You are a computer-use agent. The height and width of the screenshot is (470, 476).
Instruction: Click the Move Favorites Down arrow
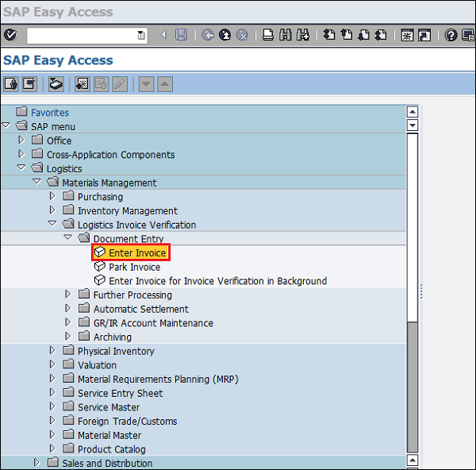pos(146,84)
